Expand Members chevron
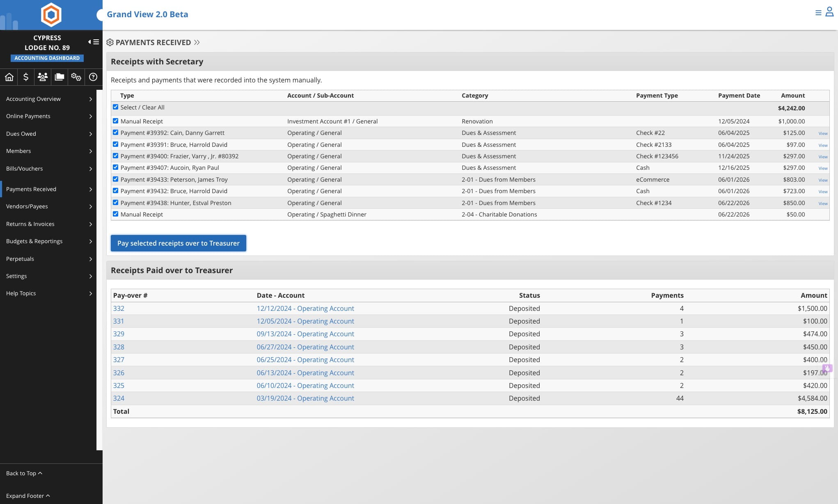The height and width of the screenshot is (504, 838). point(91,151)
